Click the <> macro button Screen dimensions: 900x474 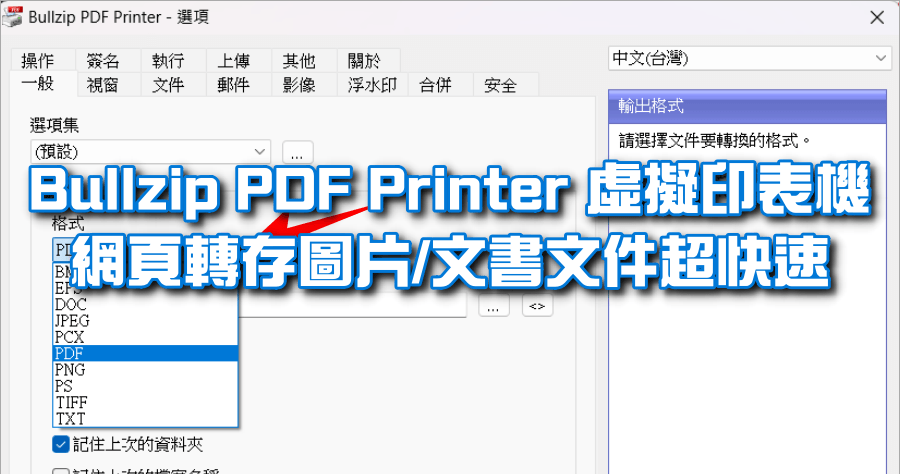pyautogui.click(x=537, y=305)
